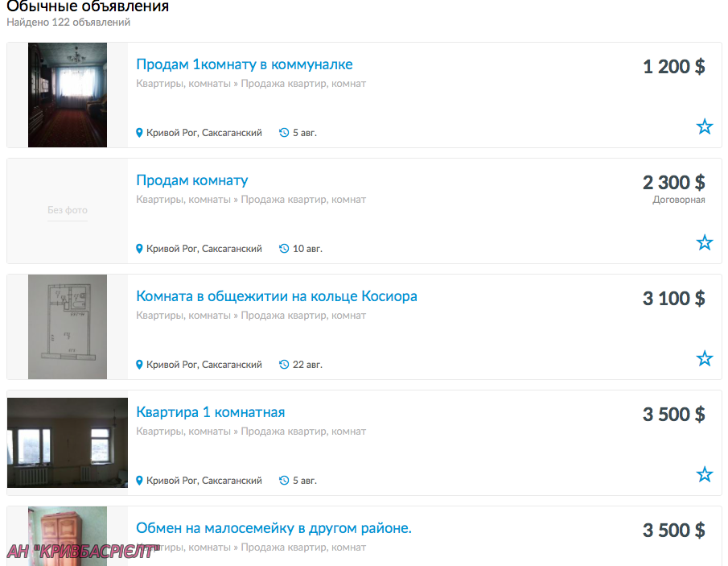The image size is (728, 566).
Task: Click 'Без фото' placeholder on second listing
Action: 68,210
